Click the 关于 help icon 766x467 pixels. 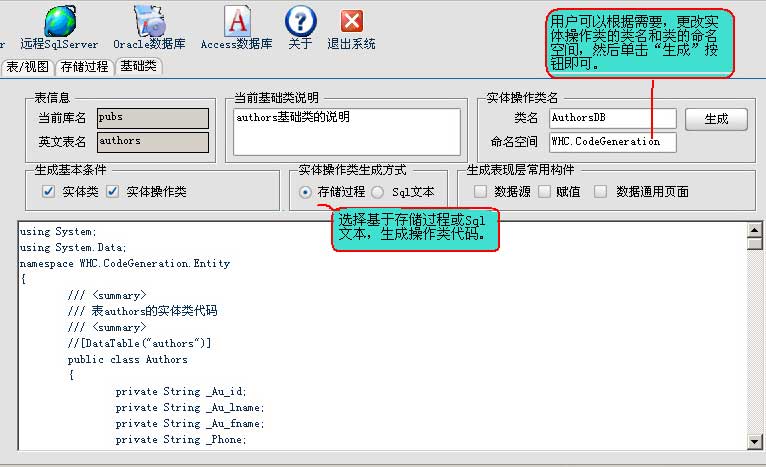tap(300, 22)
